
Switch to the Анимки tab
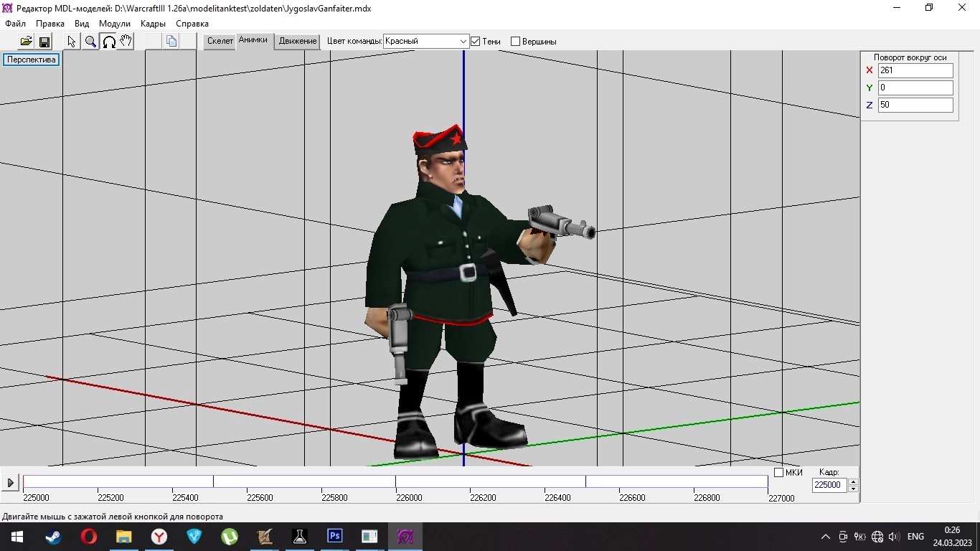(253, 40)
